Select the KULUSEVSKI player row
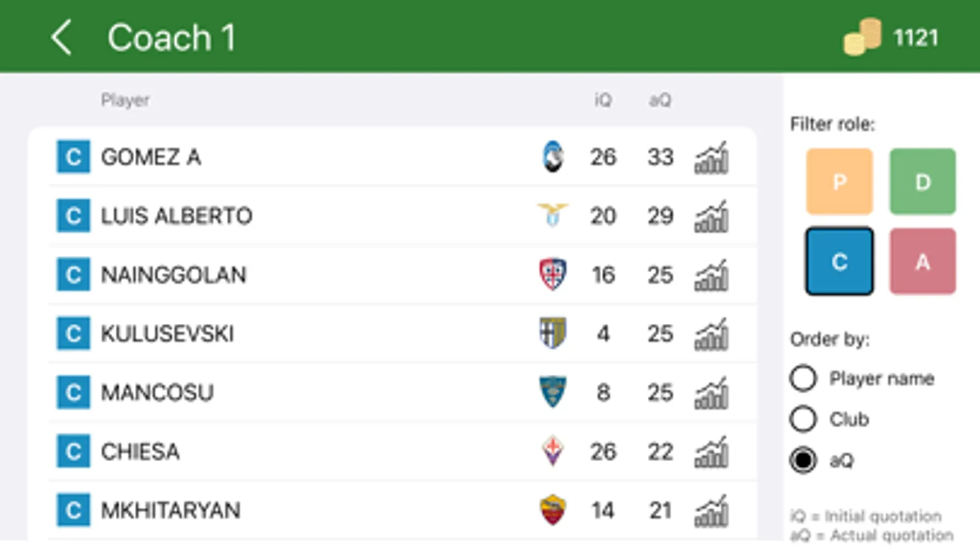The width and height of the screenshot is (980, 552). click(306, 334)
